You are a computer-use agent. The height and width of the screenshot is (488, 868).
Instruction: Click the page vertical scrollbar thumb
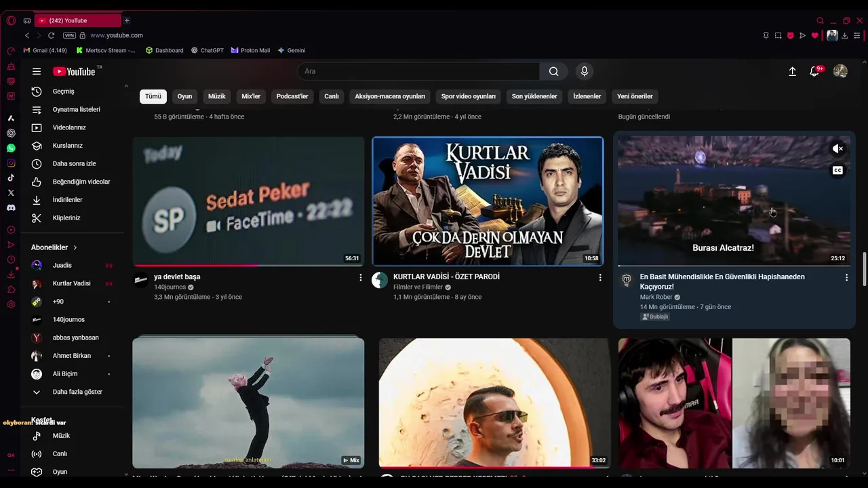click(x=864, y=269)
